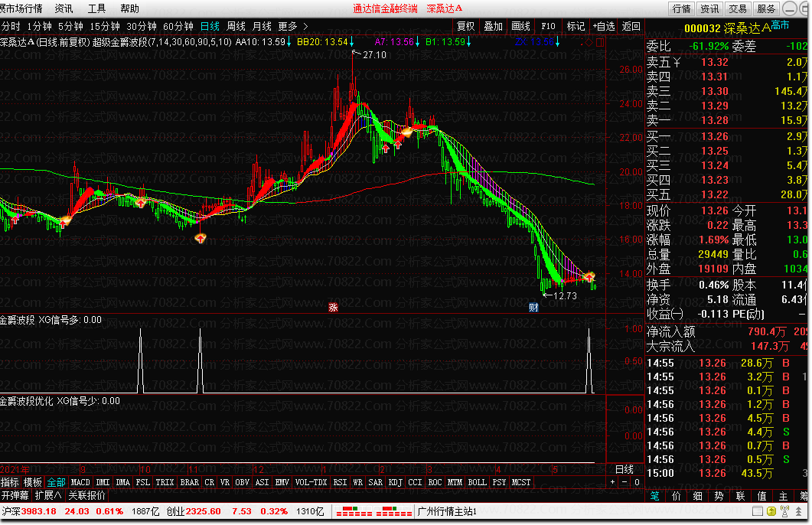Click the 标记 button

pos(576,27)
